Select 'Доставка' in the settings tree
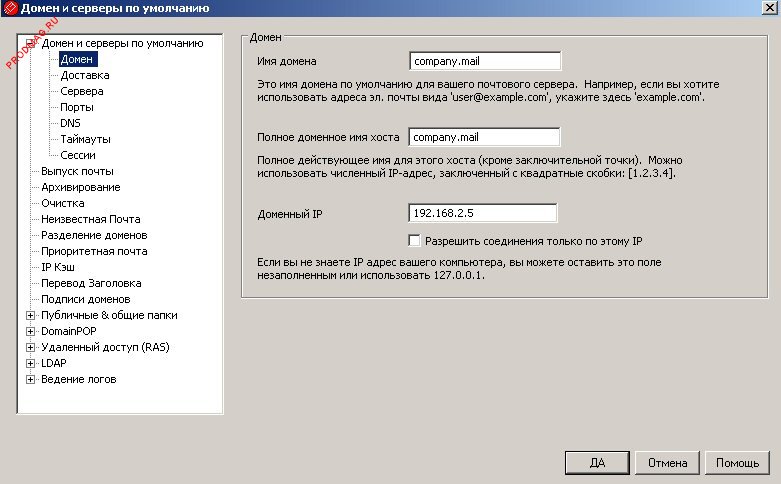Screen dimensions: 781x484 tap(84, 75)
